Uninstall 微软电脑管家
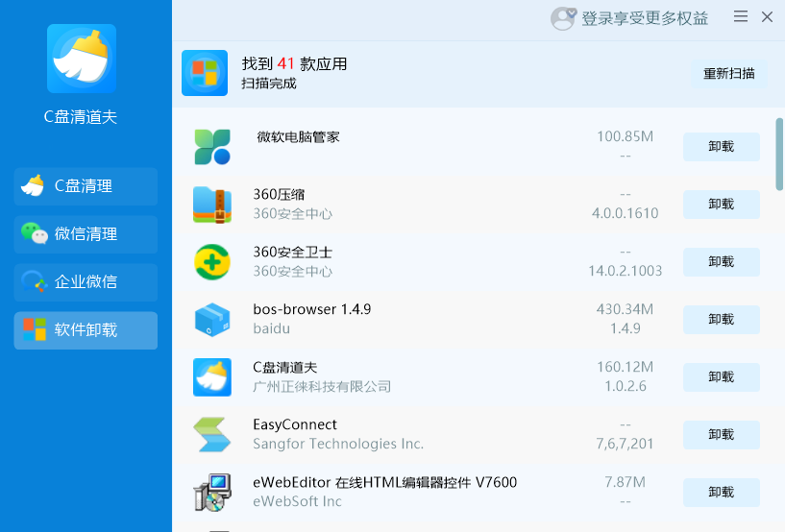Screen dimensions: 785x532 722,147
